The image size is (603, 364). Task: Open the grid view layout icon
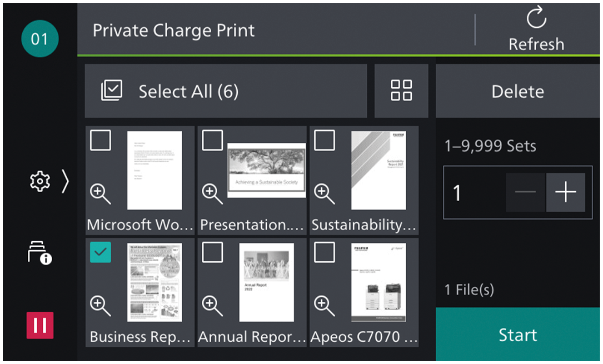coord(401,91)
